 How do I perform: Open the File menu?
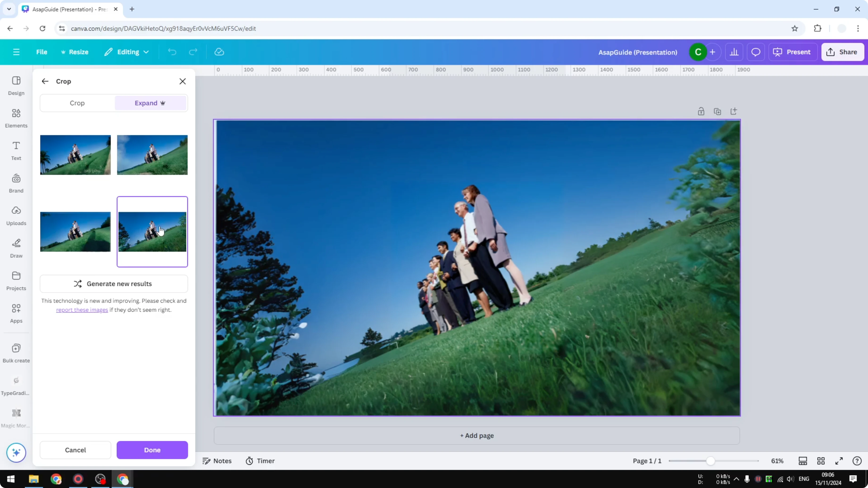[42, 52]
